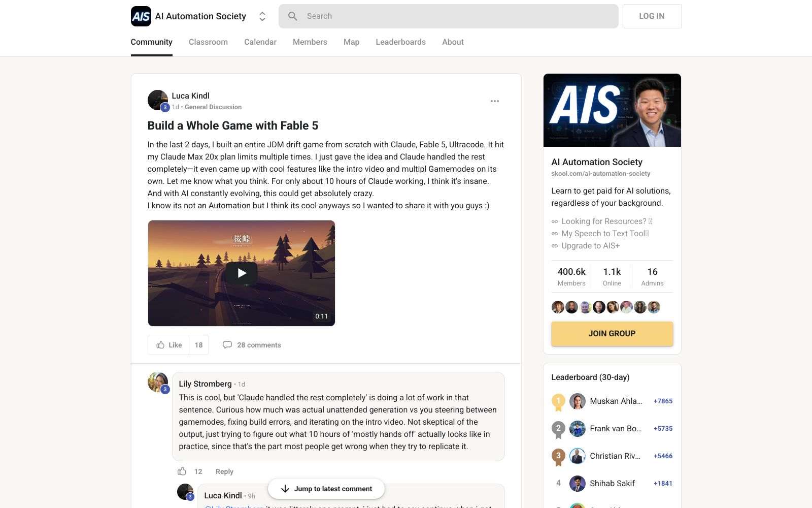The image size is (812, 508).
Task: Click the search magnifier icon
Action: tap(293, 16)
